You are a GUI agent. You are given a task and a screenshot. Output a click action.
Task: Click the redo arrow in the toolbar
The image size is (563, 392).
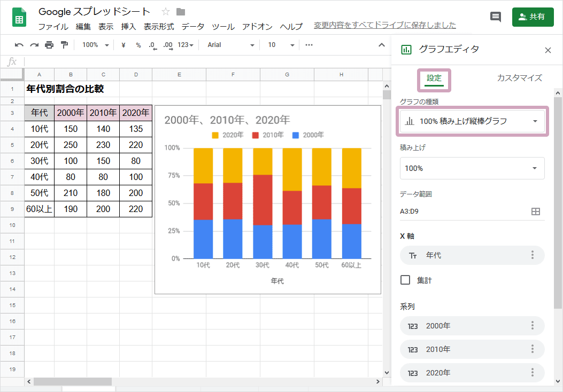click(x=34, y=45)
